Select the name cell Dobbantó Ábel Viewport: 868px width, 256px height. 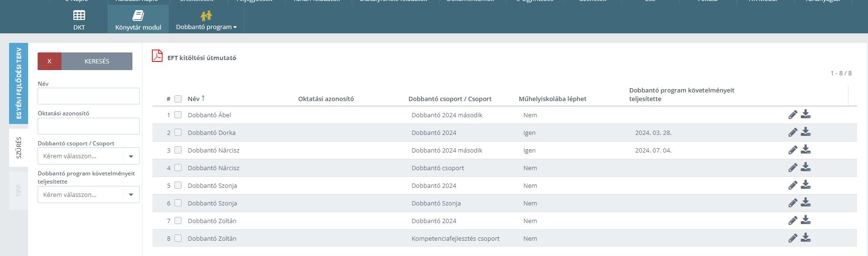tap(210, 115)
